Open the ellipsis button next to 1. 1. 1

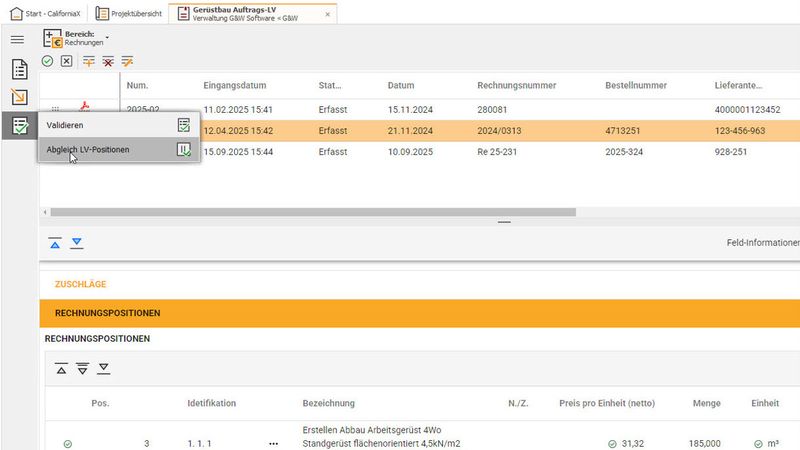(273, 444)
